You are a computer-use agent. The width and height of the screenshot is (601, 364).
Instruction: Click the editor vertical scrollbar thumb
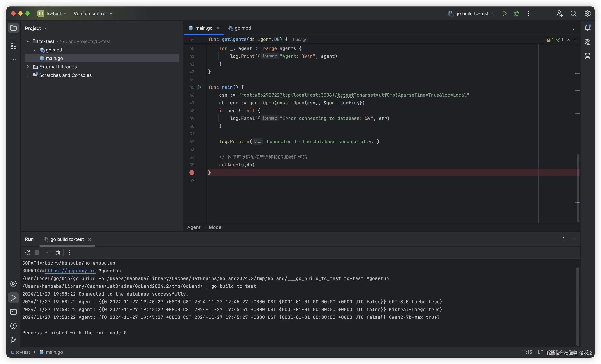click(x=578, y=188)
